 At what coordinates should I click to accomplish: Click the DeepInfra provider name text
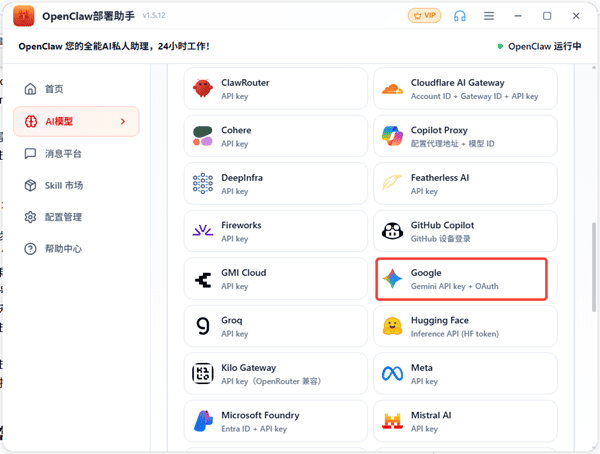point(242,178)
